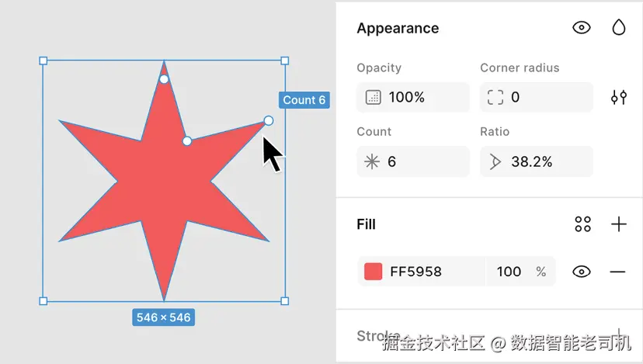Click the star point Count icon
The width and height of the screenshot is (643, 364).
pos(372,161)
